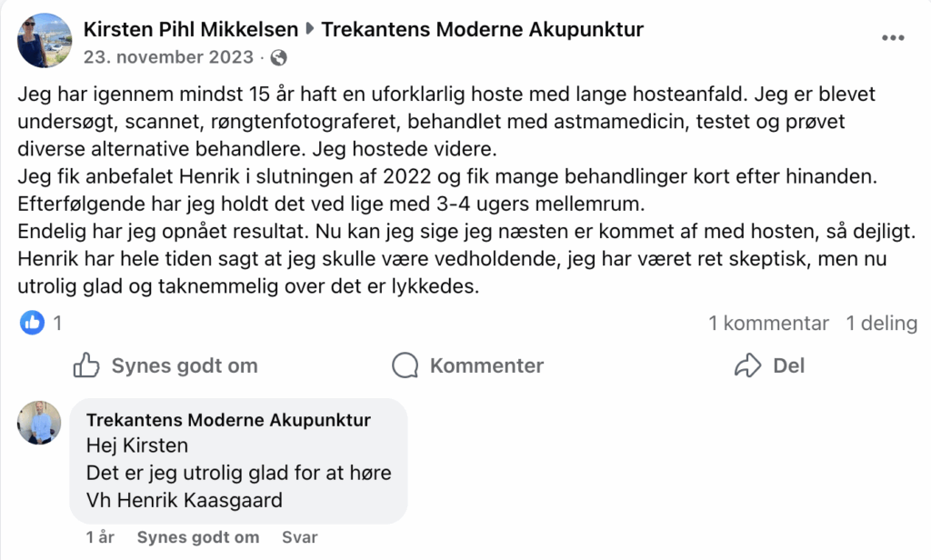Reply to the comment with Svar

point(300,537)
